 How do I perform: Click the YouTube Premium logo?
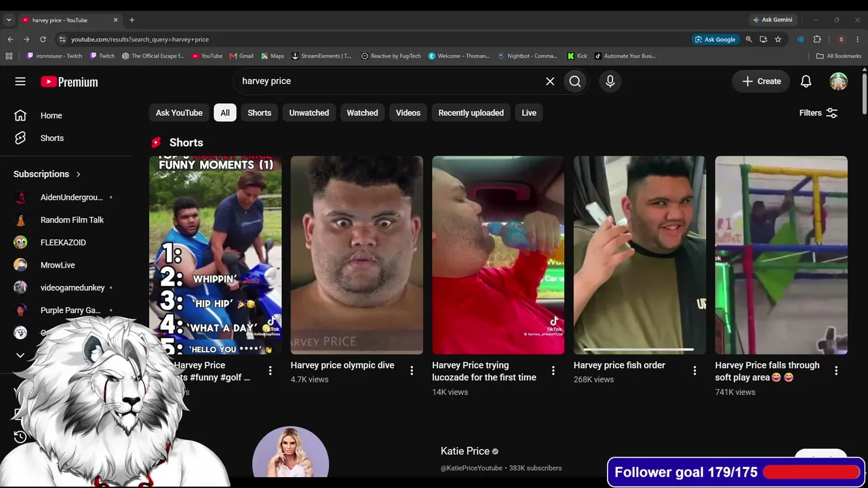(x=69, y=82)
